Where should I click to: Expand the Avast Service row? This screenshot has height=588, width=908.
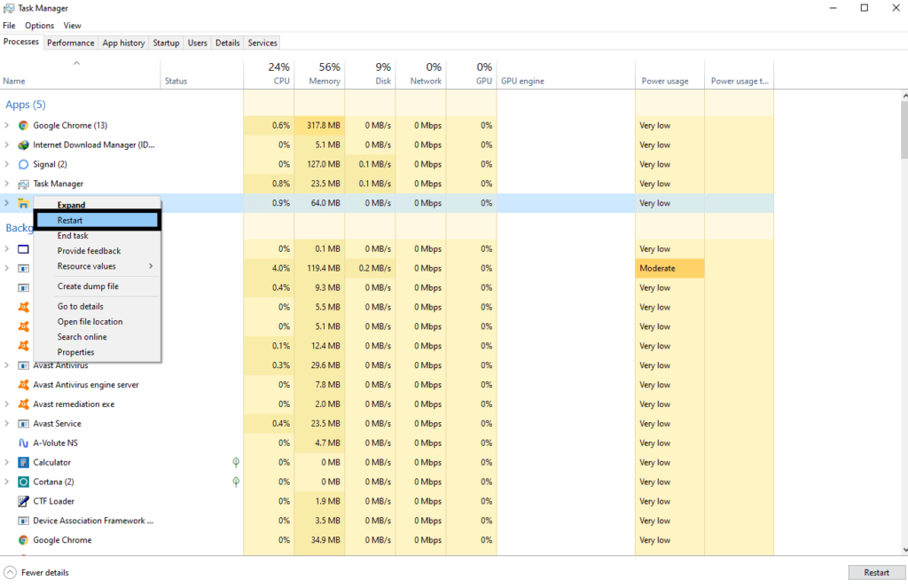pyautogui.click(x=7, y=423)
